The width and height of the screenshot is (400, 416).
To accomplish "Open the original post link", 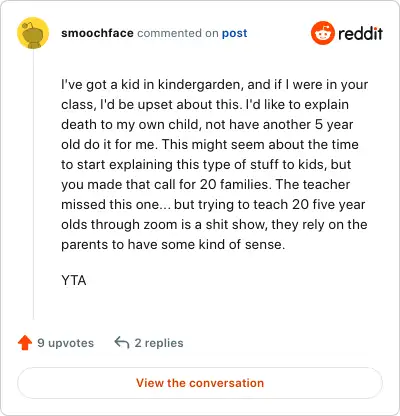I will [235, 33].
